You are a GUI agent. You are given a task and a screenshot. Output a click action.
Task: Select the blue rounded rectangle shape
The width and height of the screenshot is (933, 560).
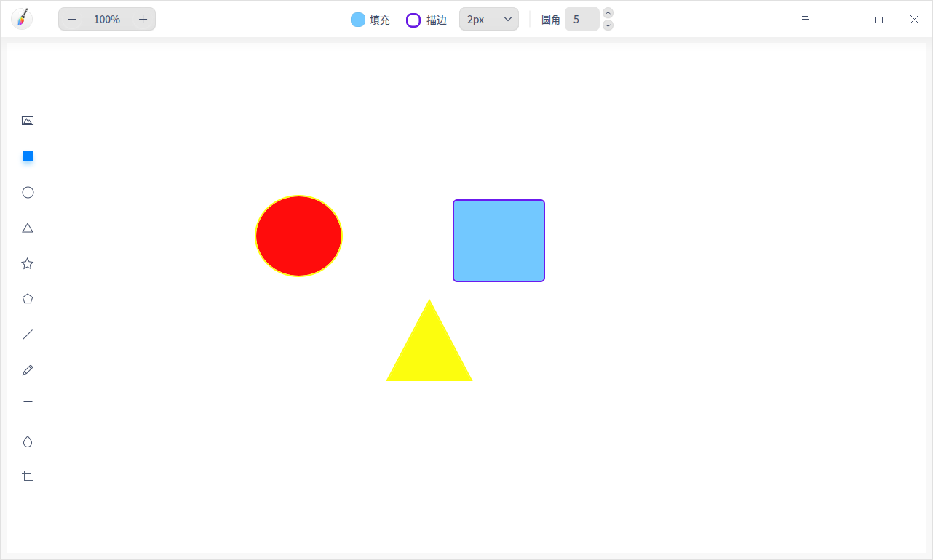(x=499, y=241)
